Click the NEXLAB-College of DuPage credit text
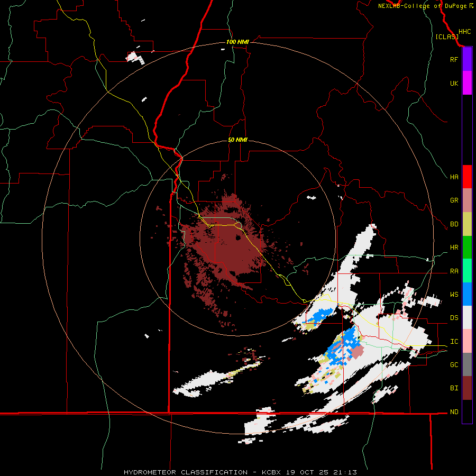Screen dimensions: 476x476 [425, 6]
